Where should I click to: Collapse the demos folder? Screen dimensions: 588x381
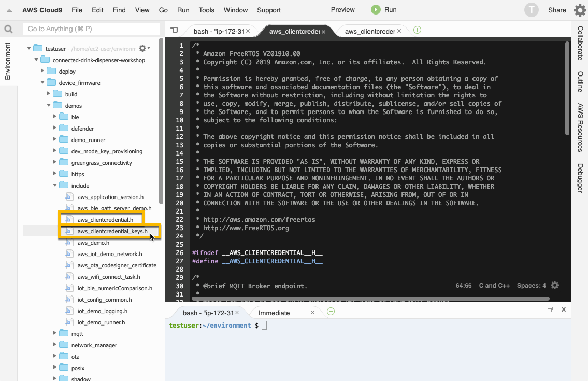48,105
